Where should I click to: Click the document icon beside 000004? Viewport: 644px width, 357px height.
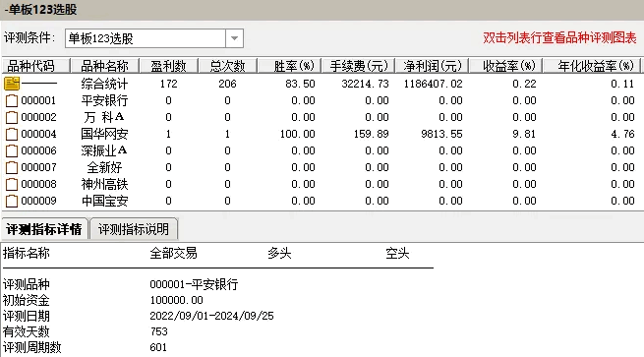(12, 134)
